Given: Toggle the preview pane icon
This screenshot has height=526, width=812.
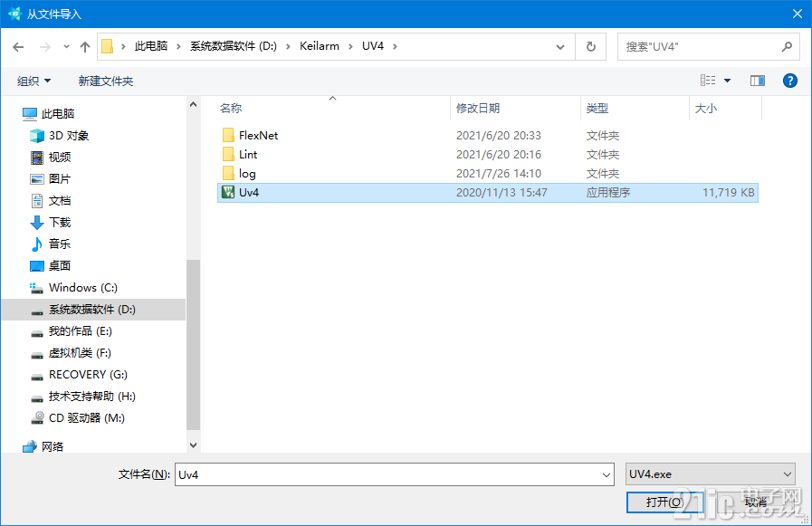Looking at the screenshot, I should tap(758, 81).
